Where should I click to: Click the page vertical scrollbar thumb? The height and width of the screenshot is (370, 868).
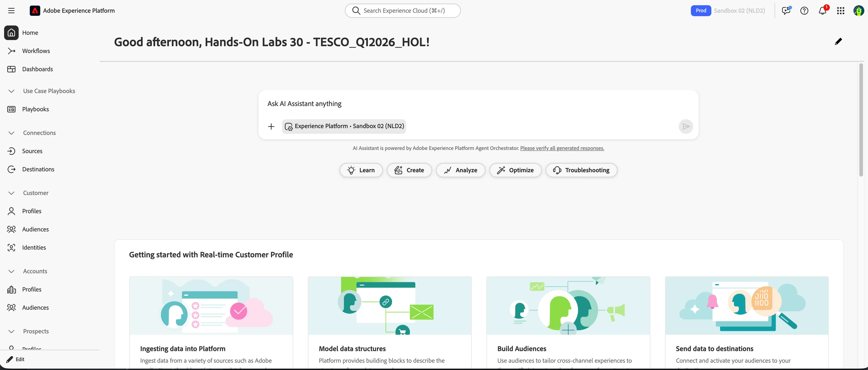pyautogui.click(x=861, y=120)
